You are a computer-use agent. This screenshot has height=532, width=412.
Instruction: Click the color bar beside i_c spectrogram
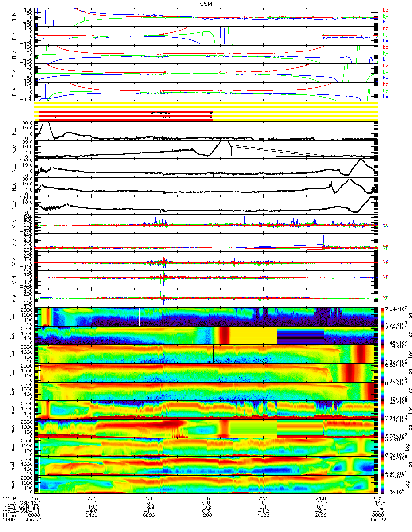tap(383, 335)
